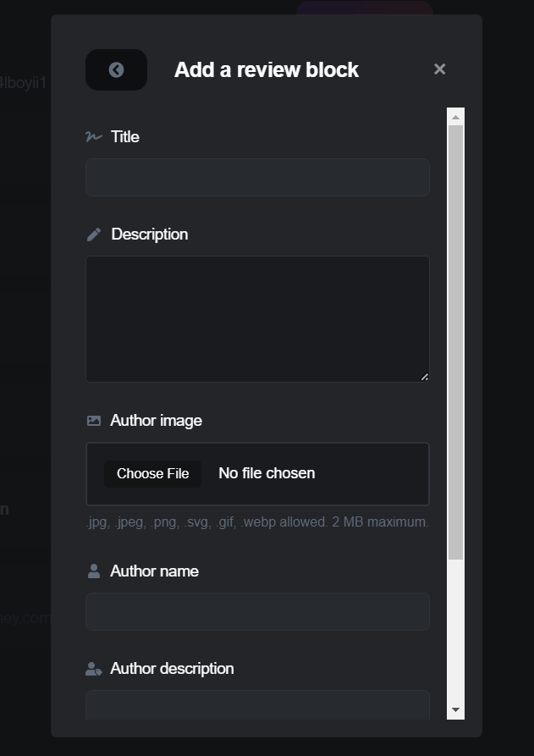
Task: Click the scrollbar down arrow
Action: [x=456, y=709]
